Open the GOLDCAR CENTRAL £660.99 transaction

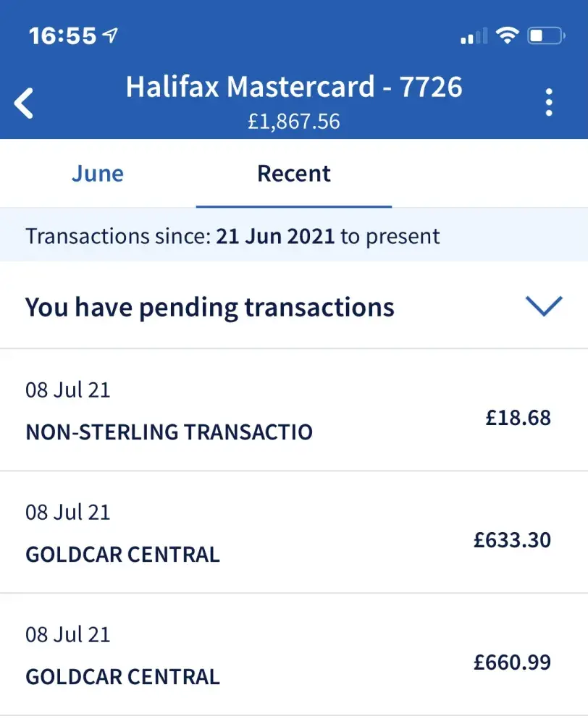(123, 677)
